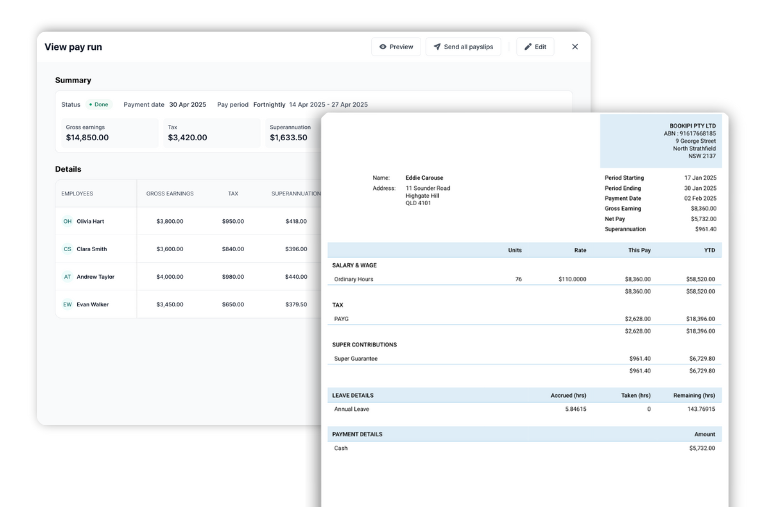Image resolution: width=768 pixels, height=507 pixels.
Task: Click employee name Olivia Hart
Action: click(90, 221)
